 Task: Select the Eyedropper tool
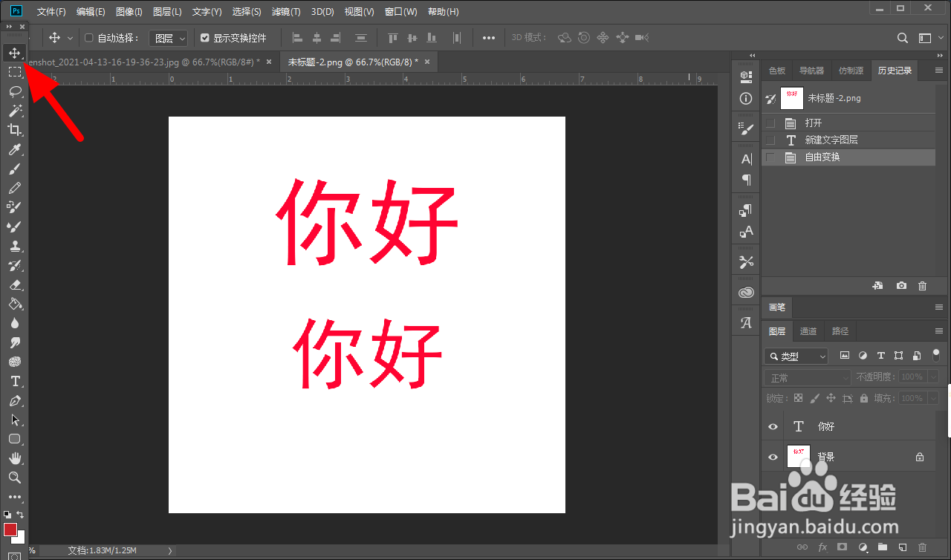pos(15,149)
